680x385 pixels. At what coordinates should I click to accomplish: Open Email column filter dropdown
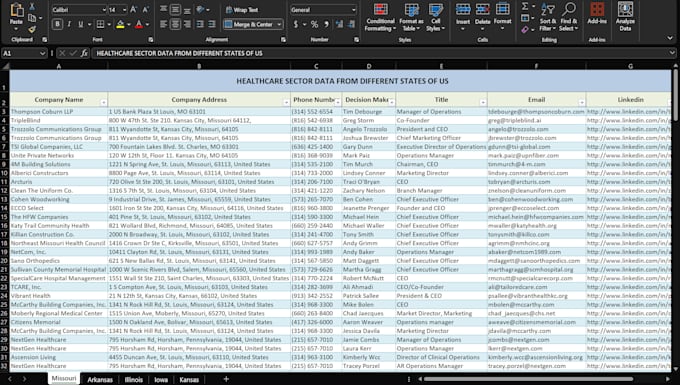click(x=582, y=103)
